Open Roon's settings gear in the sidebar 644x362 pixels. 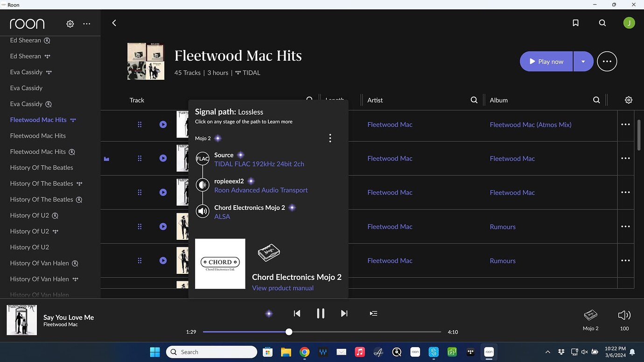[70, 23]
